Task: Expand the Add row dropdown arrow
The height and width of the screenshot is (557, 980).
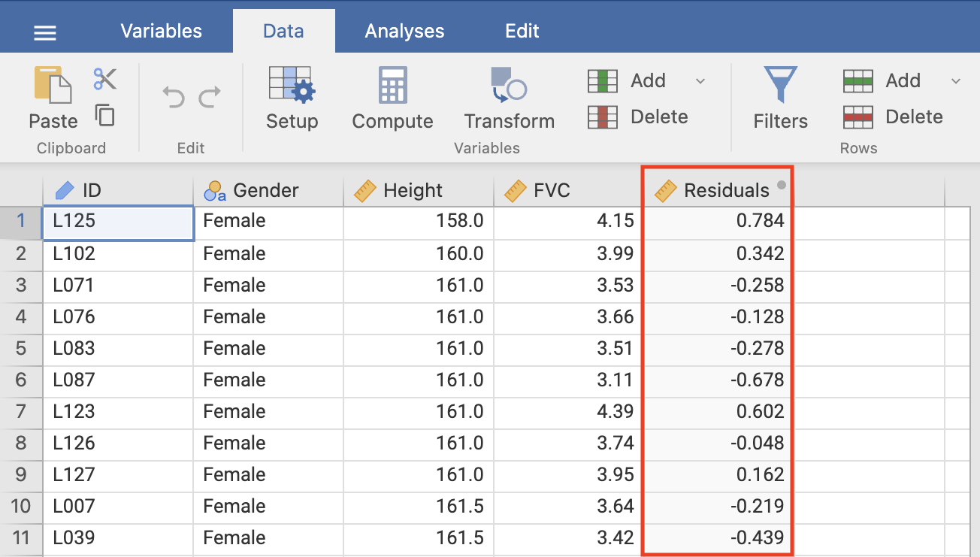Action: (x=956, y=80)
